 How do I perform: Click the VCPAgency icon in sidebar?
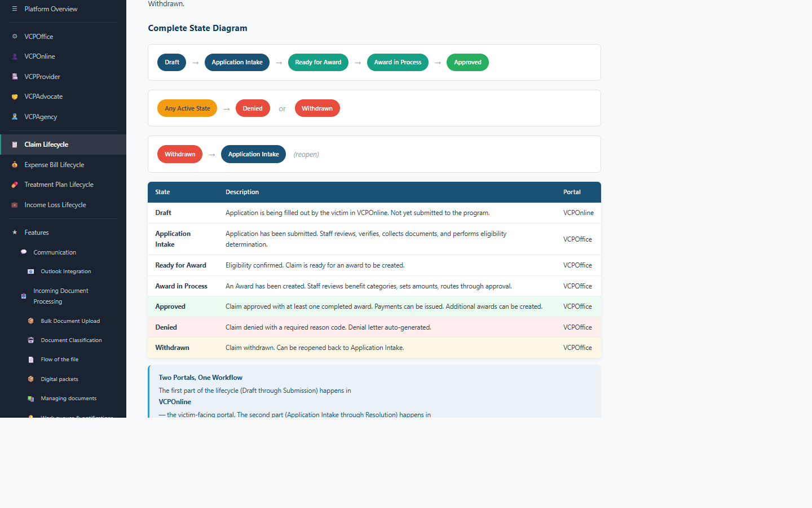point(15,117)
